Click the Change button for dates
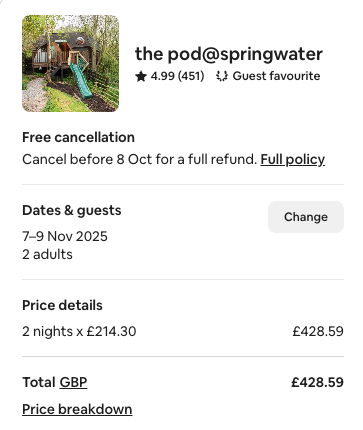The width and height of the screenshot is (363, 430). click(306, 217)
